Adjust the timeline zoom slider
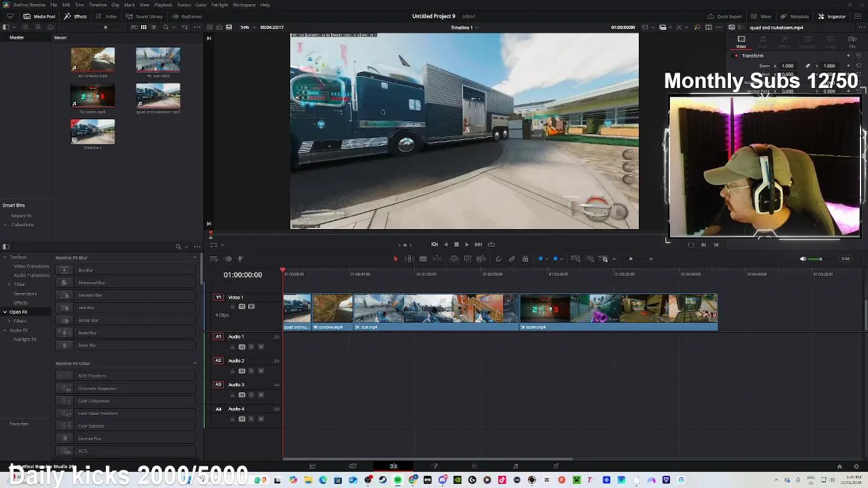The image size is (868, 488). tap(632, 259)
